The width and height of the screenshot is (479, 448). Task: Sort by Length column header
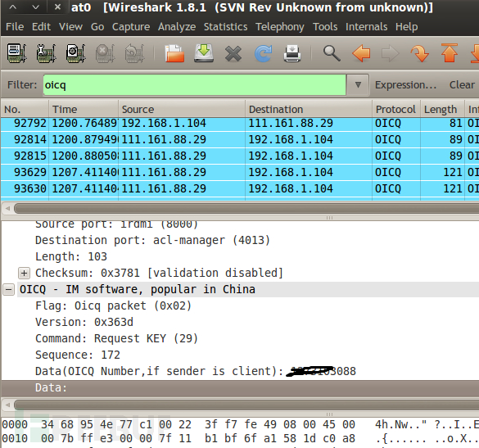coord(442,109)
